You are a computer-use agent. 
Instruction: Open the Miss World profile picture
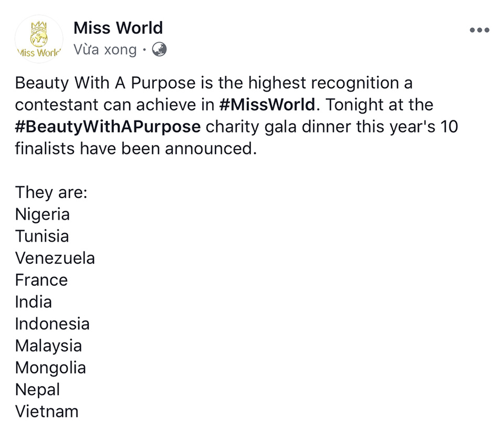39,39
